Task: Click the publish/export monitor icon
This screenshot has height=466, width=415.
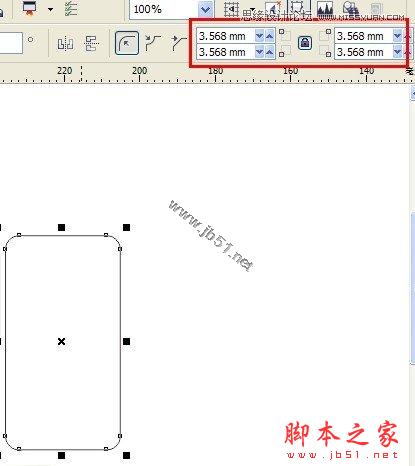Action: tap(30, 8)
